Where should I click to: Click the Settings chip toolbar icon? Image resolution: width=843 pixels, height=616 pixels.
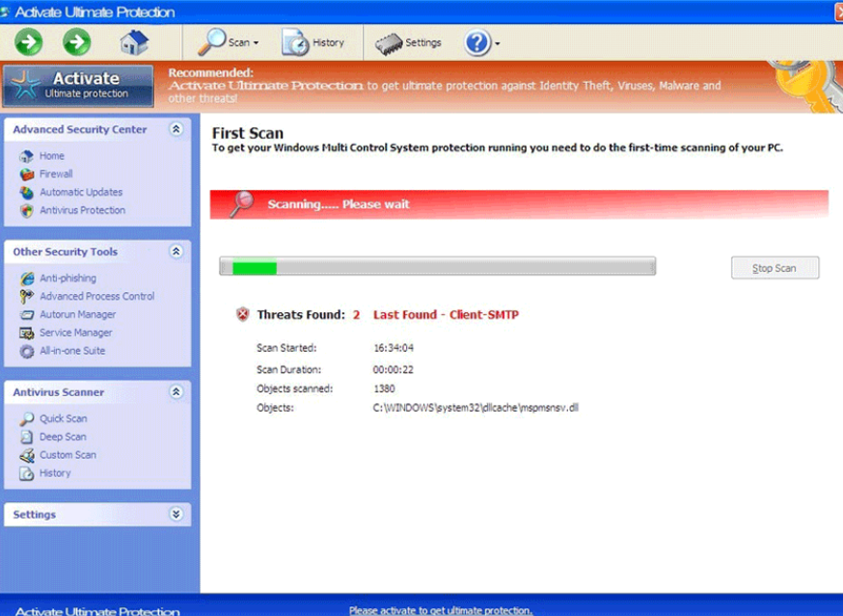coord(389,43)
